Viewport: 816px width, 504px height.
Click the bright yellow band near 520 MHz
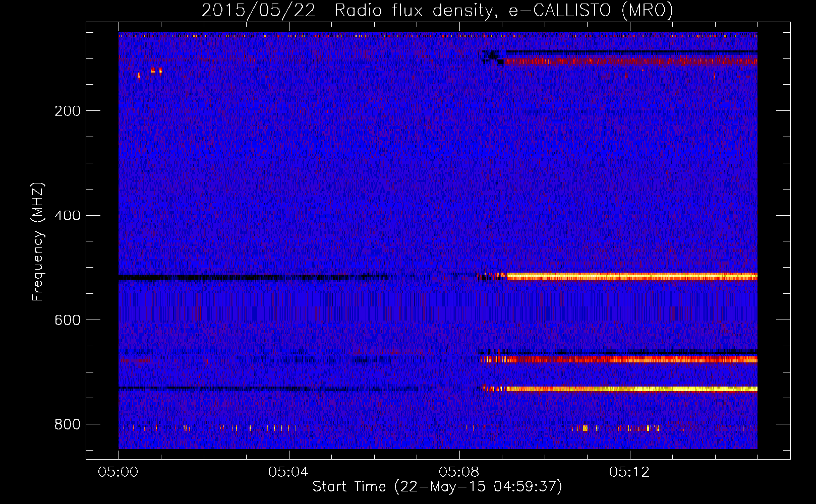coord(631,276)
